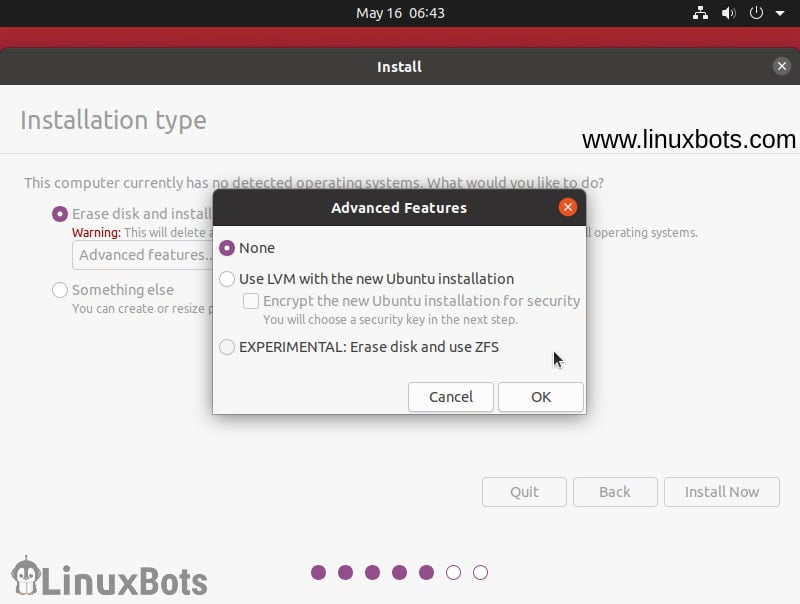The width and height of the screenshot is (800, 604).
Task: Enable Encrypt the new Ubuntu installation for security
Action: tap(250, 300)
